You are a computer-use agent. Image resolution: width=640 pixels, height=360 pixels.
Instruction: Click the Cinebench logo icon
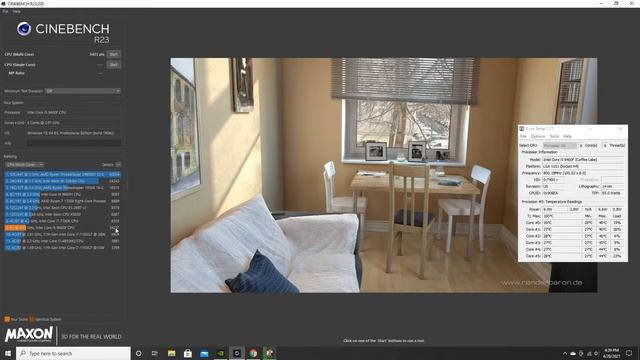tap(24, 29)
